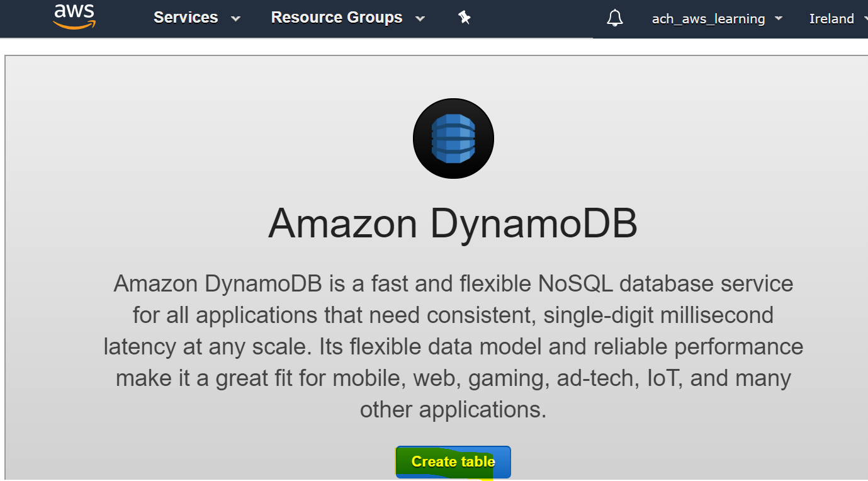Expand the Services dropdown chevron
This screenshot has height=481, width=868.
point(236,19)
